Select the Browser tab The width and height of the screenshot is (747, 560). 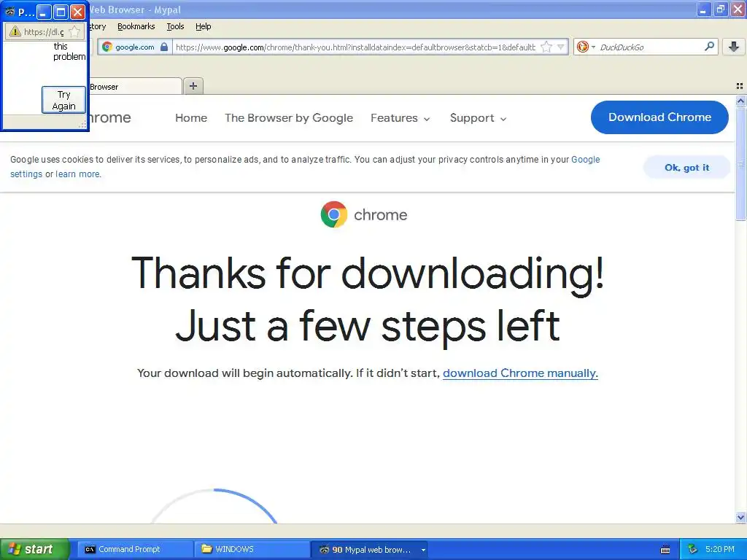[x=135, y=87]
